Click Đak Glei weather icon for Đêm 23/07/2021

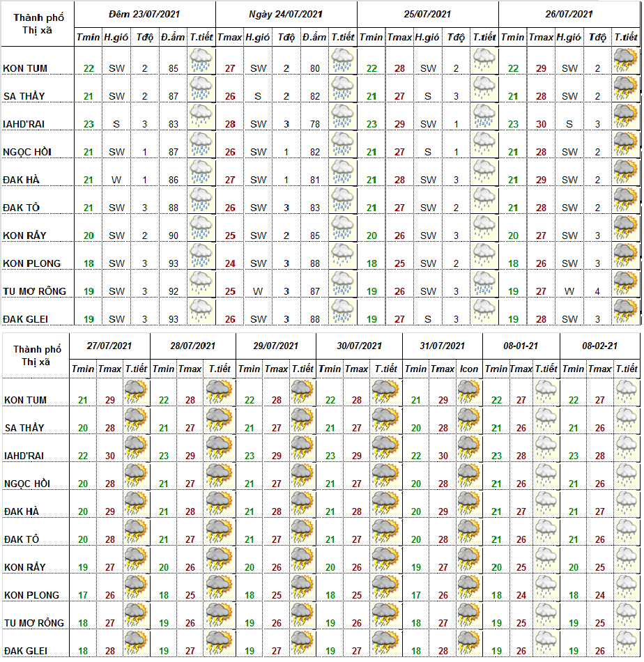point(201,311)
